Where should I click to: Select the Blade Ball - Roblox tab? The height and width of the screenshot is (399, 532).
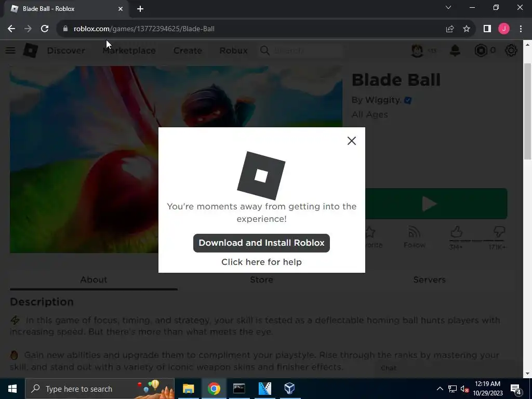pos(66,9)
